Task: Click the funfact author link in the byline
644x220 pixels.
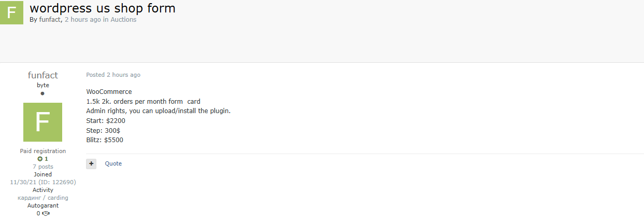Action: click(x=50, y=20)
